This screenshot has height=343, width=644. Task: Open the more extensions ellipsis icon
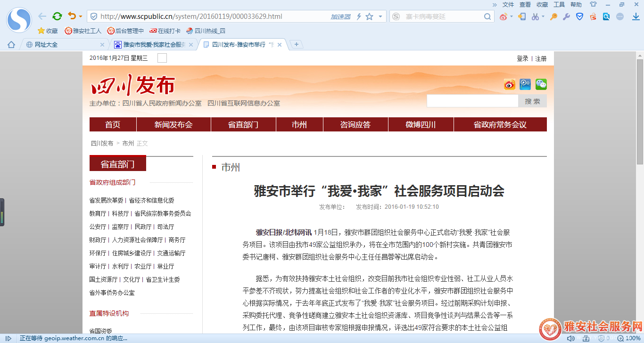[620, 16]
